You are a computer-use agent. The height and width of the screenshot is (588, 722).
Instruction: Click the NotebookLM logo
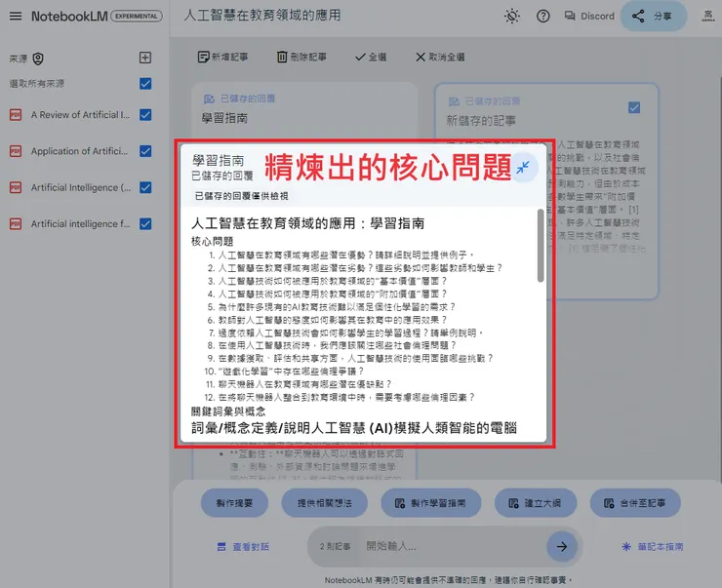[x=69, y=17]
